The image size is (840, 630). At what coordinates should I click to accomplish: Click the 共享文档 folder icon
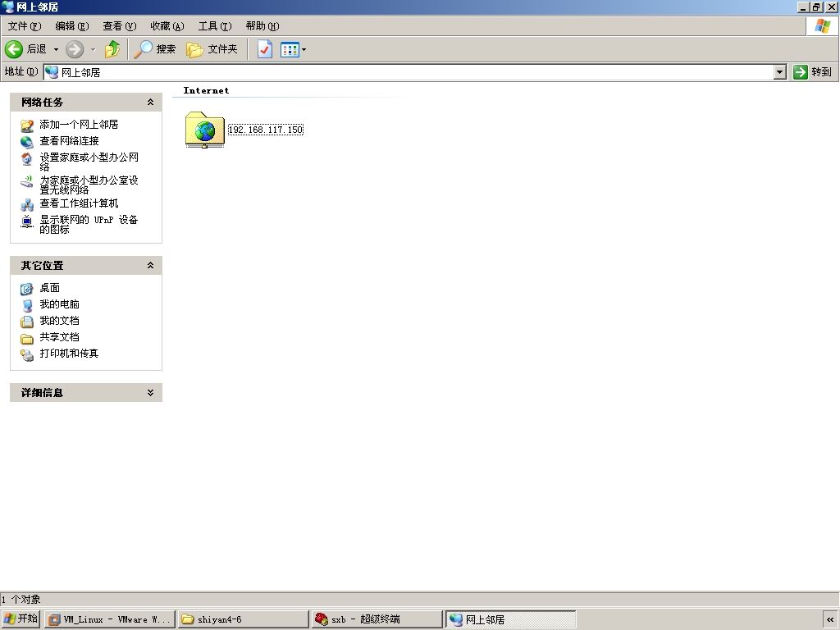(27, 339)
